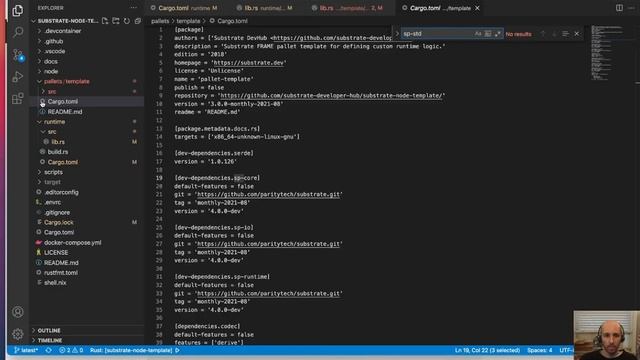The width and height of the screenshot is (640, 360).
Task: Click Rust: [substrate-node-template] in status bar
Action: point(135,350)
